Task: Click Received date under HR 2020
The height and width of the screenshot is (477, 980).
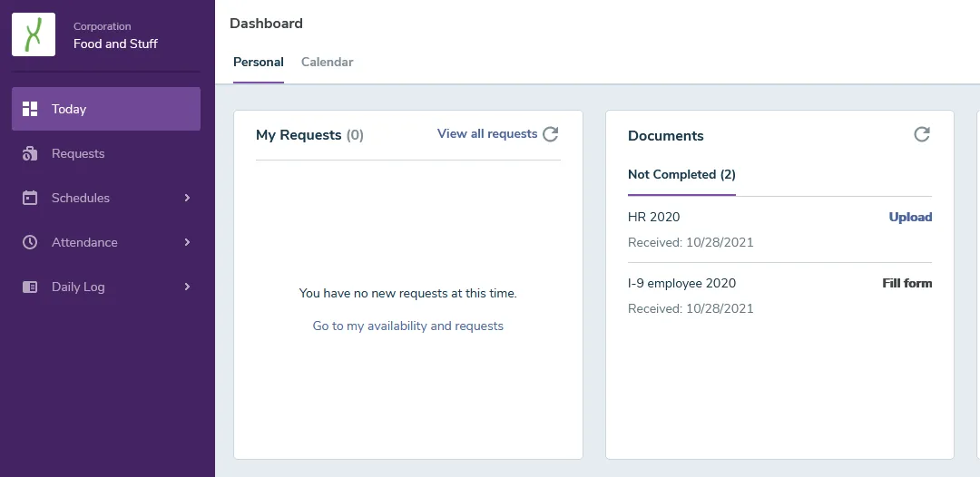Action: [x=691, y=242]
